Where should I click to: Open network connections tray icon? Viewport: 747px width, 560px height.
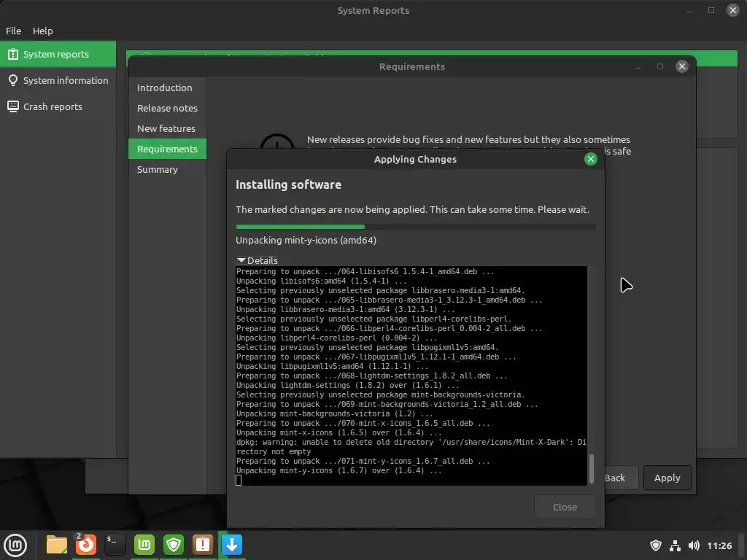[x=675, y=545]
